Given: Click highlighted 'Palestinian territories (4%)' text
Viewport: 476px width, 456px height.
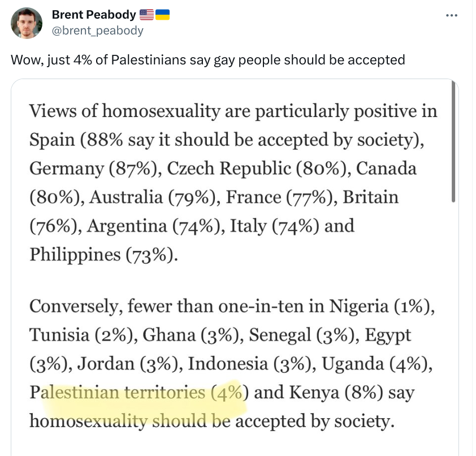Looking at the screenshot, I should pos(137,392).
